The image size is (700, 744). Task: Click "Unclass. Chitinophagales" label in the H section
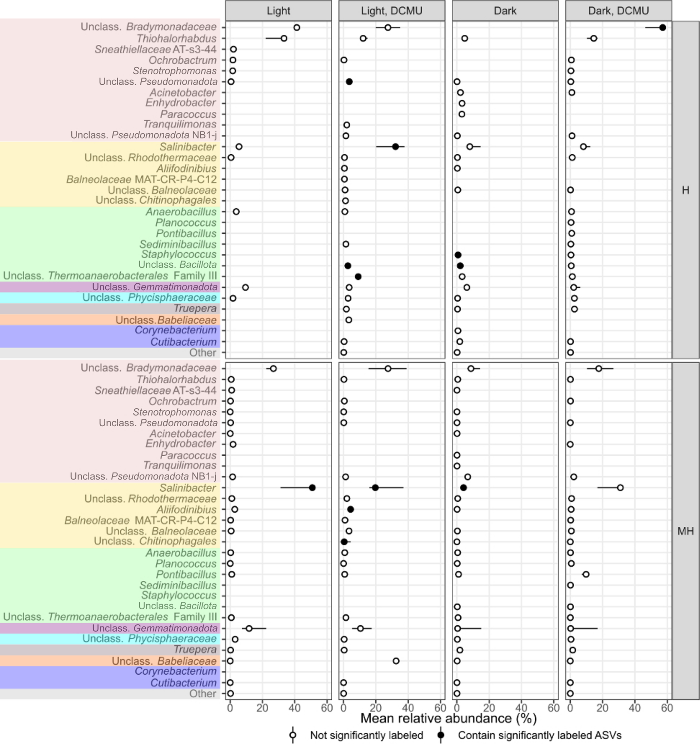[x=156, y=200]
